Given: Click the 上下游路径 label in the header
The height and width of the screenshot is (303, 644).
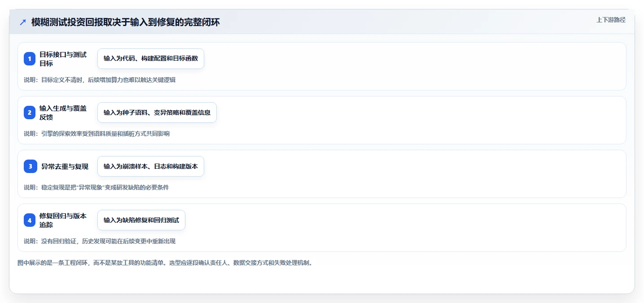Looking at the screenshot, I should pos(611,20).
